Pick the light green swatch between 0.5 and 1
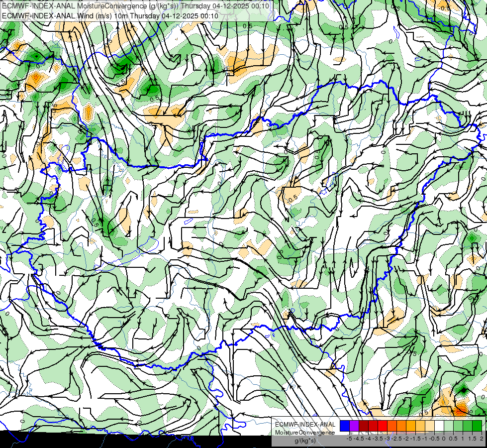 (x=458, y=426)
